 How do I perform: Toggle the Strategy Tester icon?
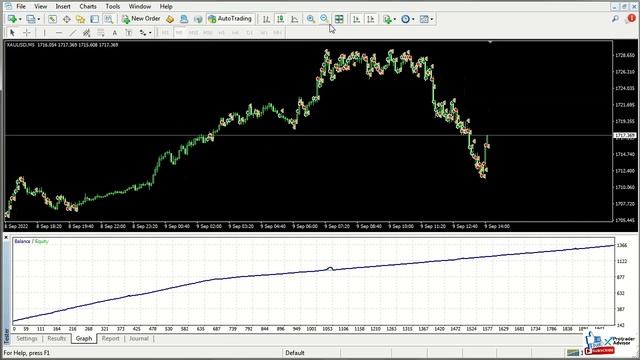coord(109,19)
